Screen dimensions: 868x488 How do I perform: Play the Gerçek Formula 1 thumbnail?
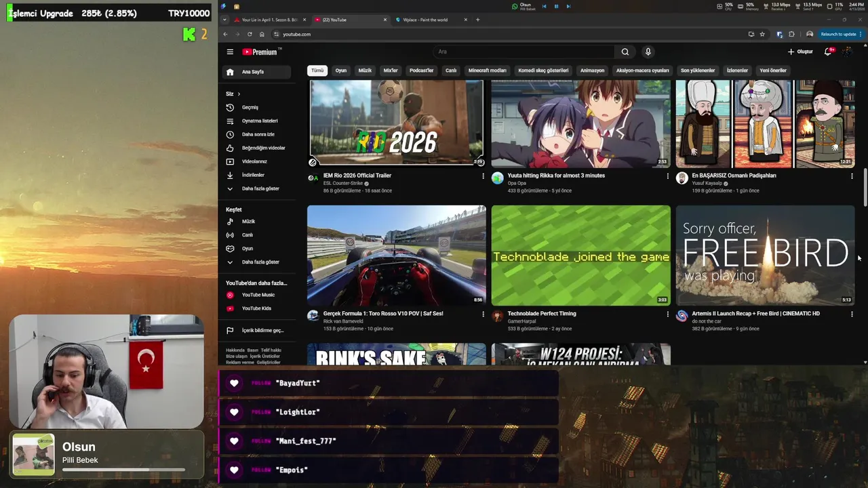tap(397, 256)
